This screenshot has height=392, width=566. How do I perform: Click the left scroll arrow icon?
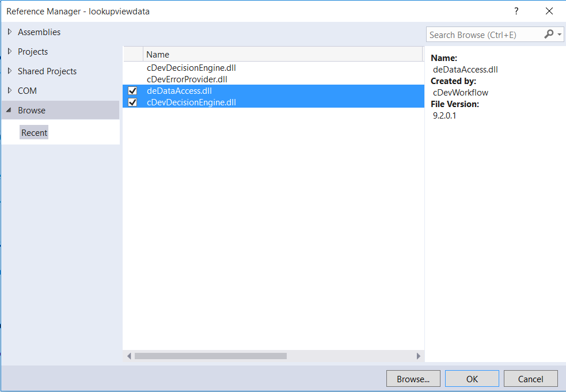(128, 356)
